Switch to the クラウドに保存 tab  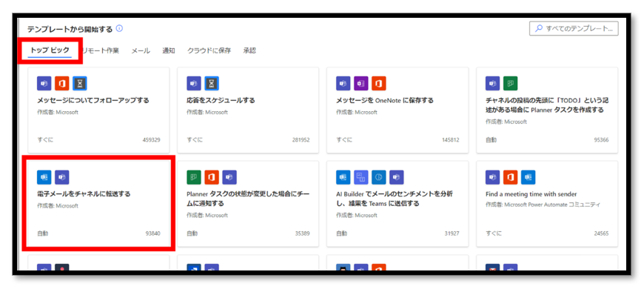tap(209, 51)
